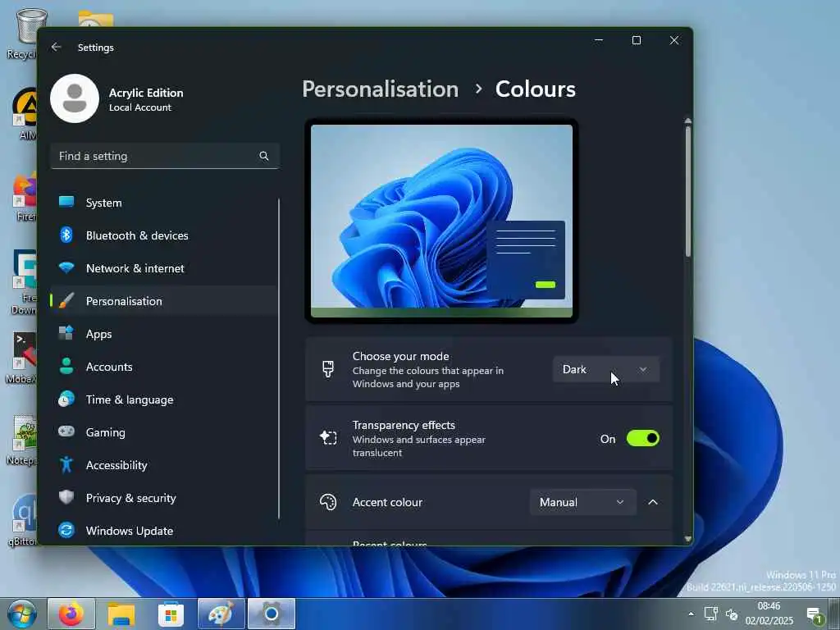Maximize the Settings window
840x630 pixels.
tap(637, 40)
